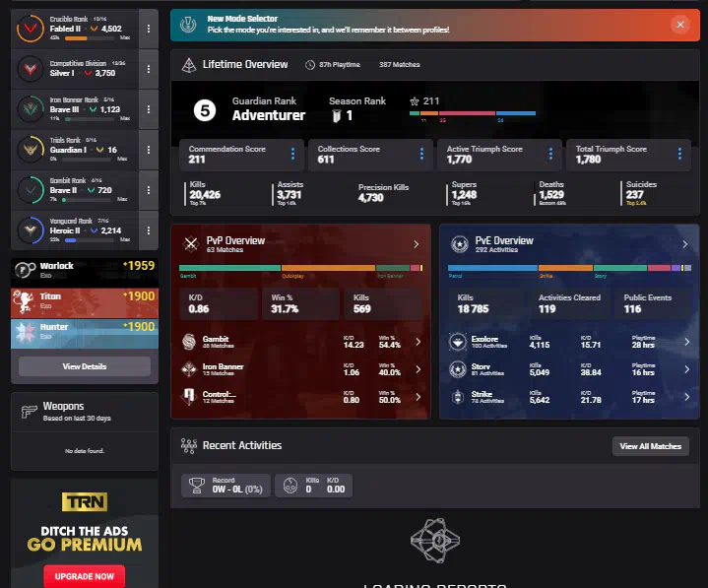This screenshot has width=708, height=588.
Task: Open Commendation Score options menu
Action: tap(292, 154)
